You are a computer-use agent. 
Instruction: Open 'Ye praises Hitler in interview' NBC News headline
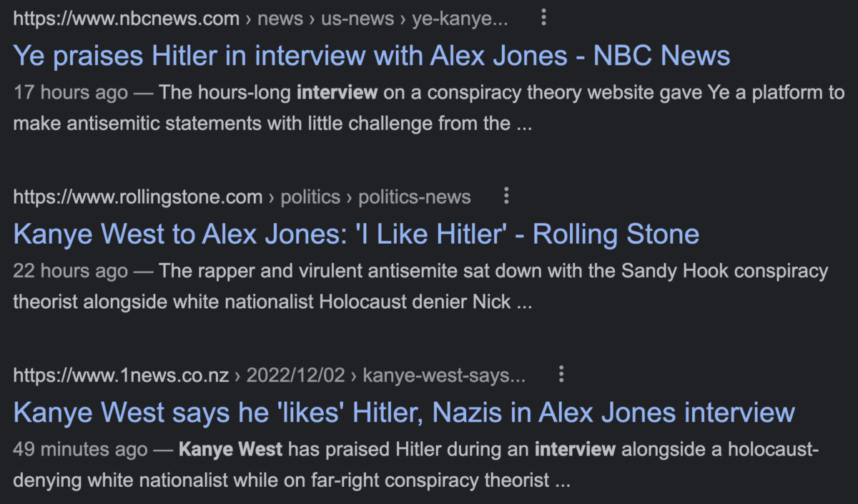point(372,56)
